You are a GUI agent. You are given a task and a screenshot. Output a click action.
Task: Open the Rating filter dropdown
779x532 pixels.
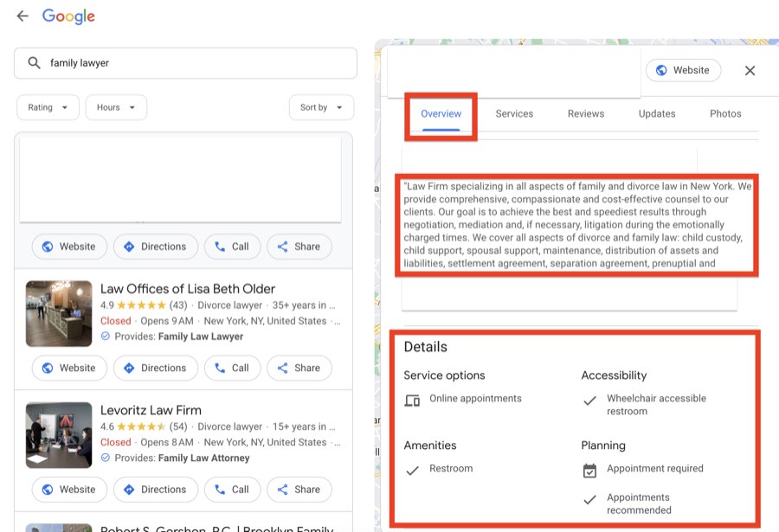tap(48, 107)
